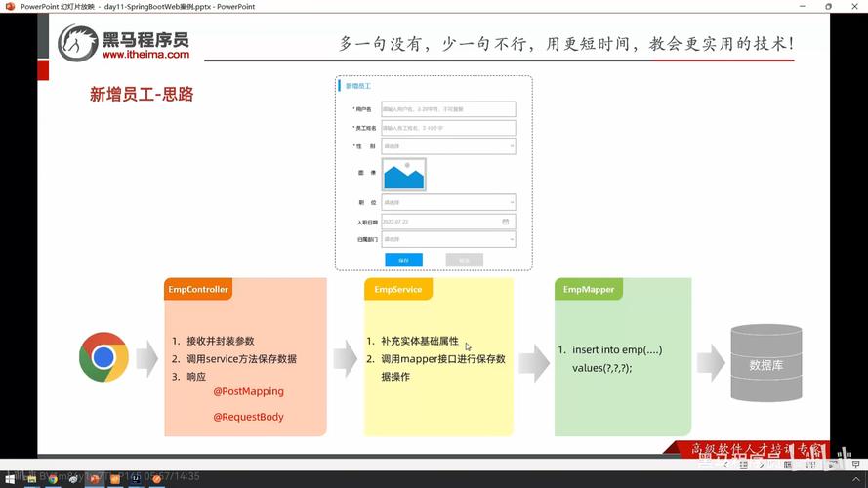Click the text values(?,?,?);
Viewport: 868px width, 488px height.
[x=602, y=367]
